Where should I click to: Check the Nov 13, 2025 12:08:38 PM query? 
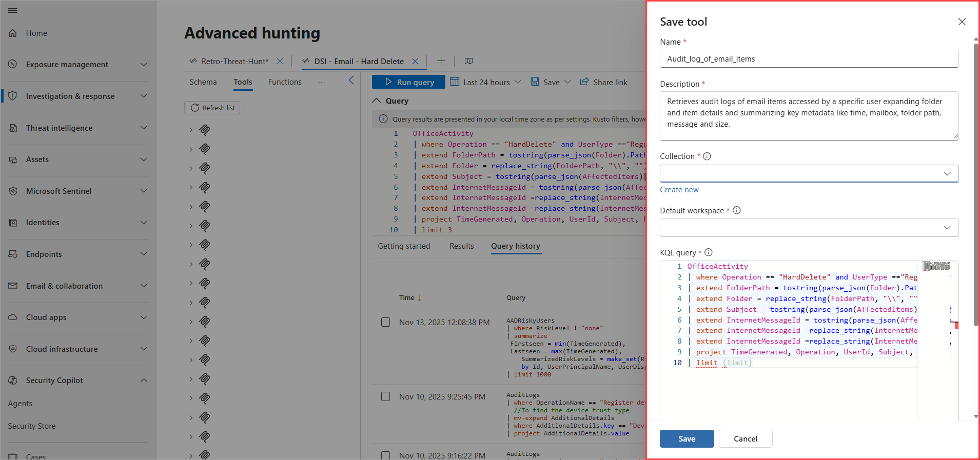tap(385, 322)
